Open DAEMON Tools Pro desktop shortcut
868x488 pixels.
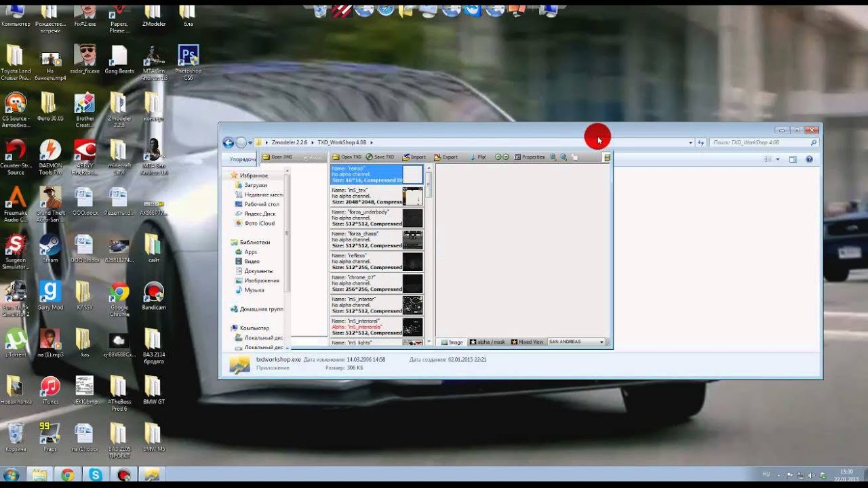point(50,157)
